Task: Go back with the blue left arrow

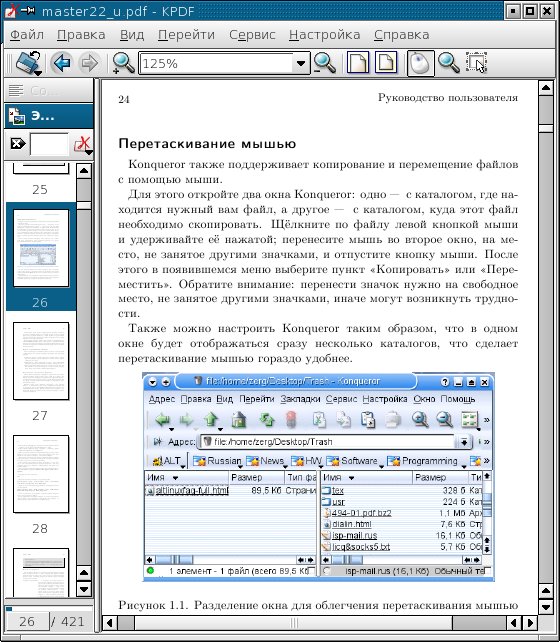Action: click(62, 63)
